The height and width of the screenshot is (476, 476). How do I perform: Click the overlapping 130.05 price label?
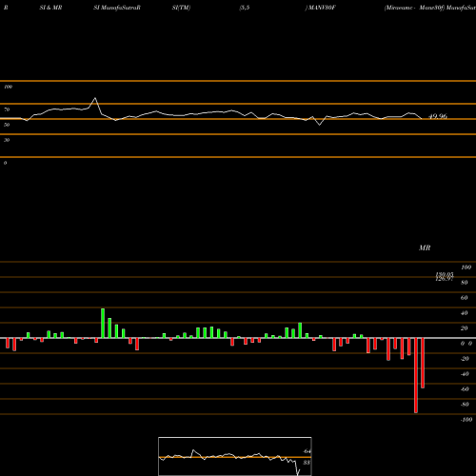point(445,274)
